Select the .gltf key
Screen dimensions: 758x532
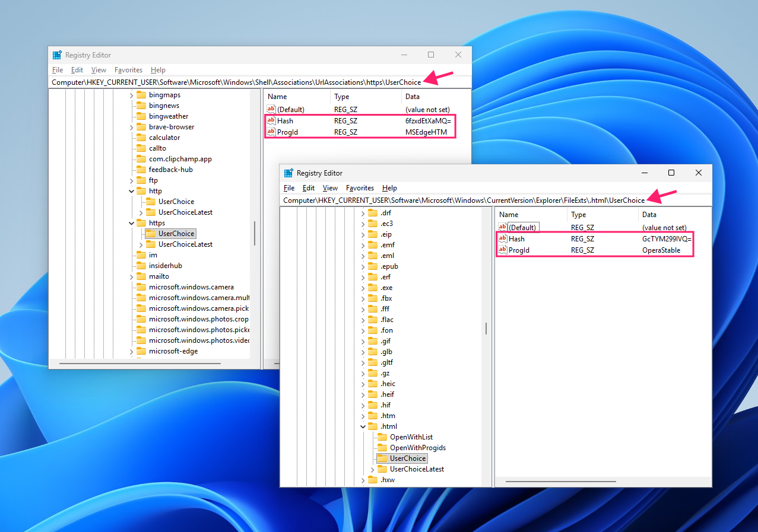386,362
